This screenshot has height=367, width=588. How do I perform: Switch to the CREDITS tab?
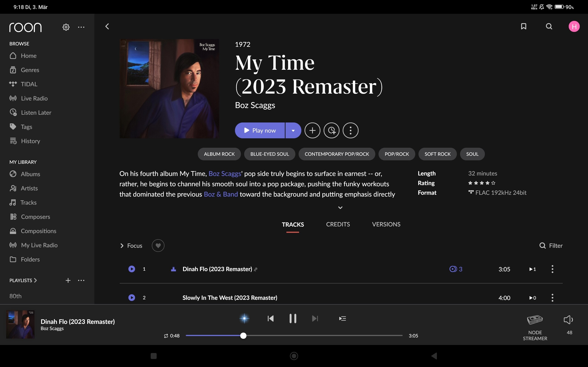tap(338, 224)
